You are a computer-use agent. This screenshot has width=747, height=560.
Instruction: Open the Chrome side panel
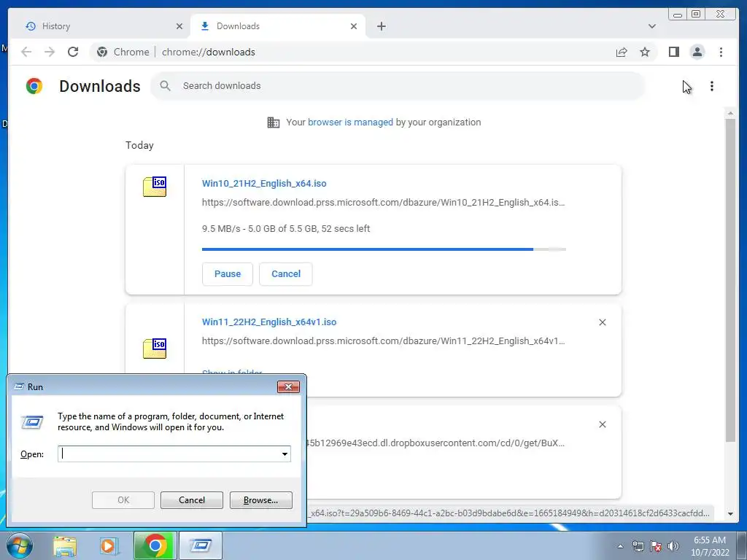coord(673,52)
